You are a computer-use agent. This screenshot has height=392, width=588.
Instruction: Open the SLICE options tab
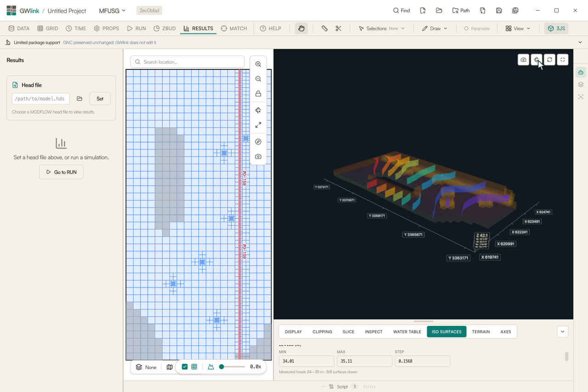(348, 331)
